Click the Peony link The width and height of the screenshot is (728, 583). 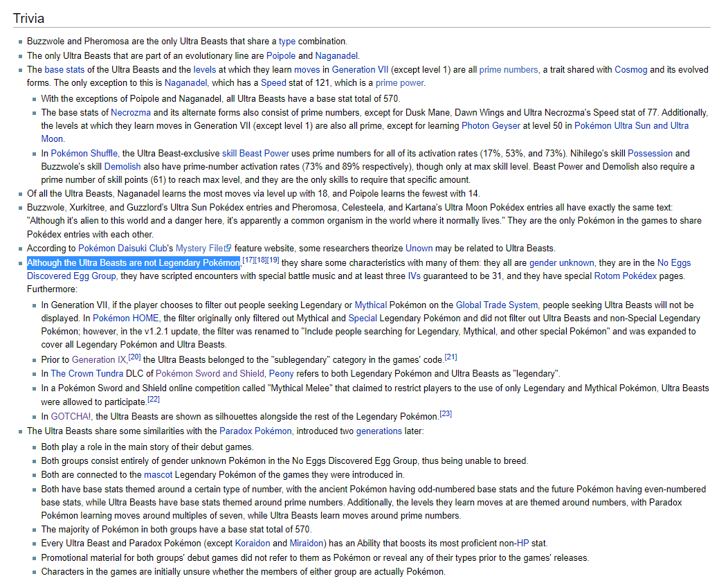[x=282, y=373]
